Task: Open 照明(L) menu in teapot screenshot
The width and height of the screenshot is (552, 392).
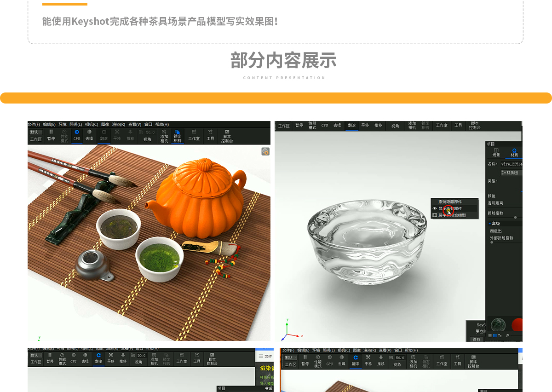Action: (75, 124)
